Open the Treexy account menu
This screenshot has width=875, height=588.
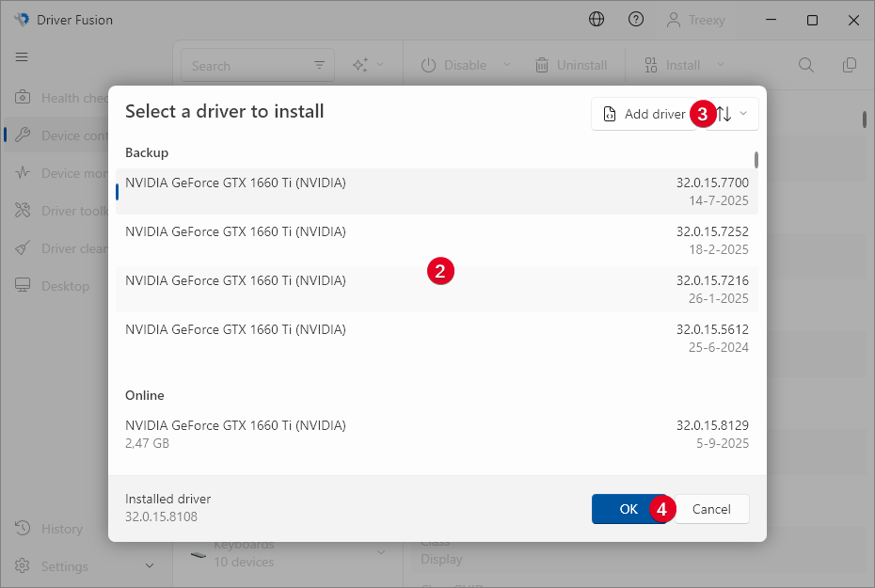[695, 20]
